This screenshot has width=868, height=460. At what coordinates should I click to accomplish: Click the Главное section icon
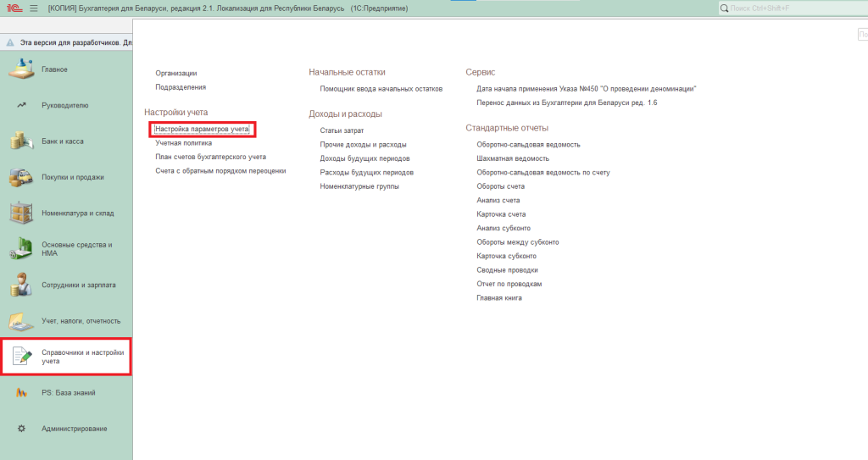click(21, 69)
